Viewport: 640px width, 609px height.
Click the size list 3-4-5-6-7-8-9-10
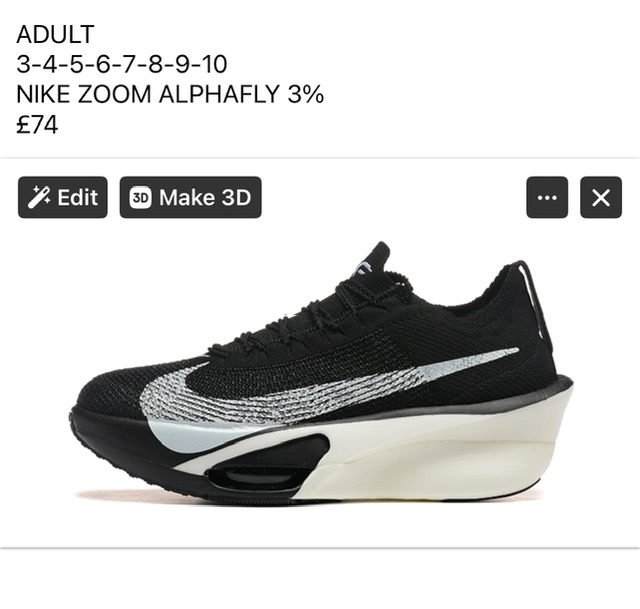(122, 64)
